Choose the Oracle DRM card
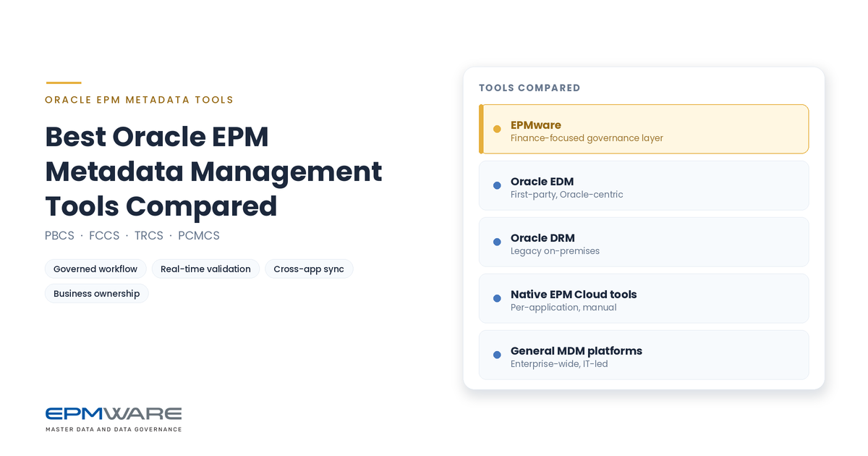Viewport: 868px width, 456px height. coord(644,242)
